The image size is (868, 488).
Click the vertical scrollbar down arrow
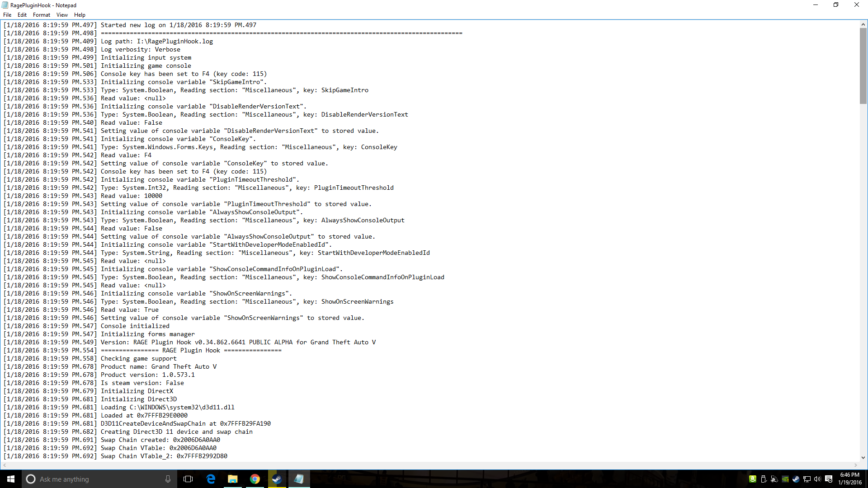(863, 457)
